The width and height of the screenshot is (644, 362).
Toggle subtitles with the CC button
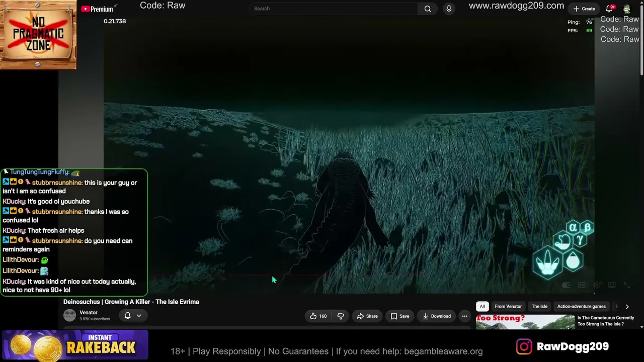click(x=582, y=285)
